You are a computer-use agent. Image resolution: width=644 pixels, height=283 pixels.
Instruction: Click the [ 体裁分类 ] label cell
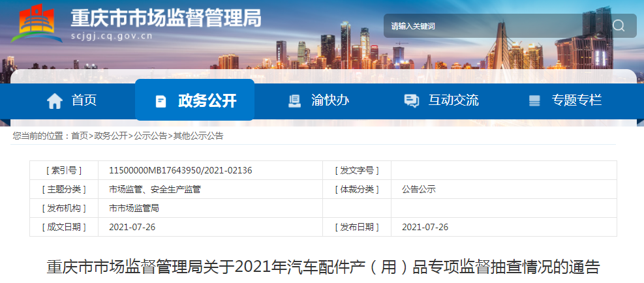tap(357, 189)
